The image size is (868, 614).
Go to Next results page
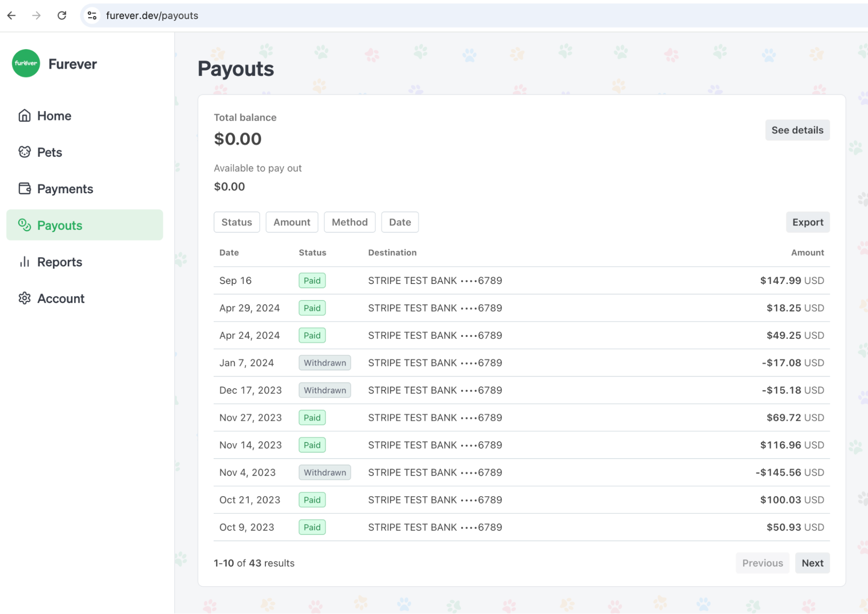point(812,563)
